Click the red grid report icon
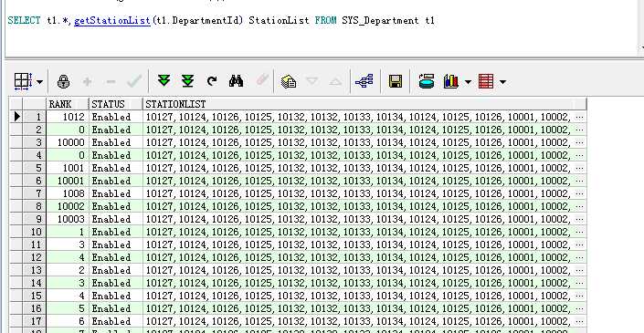This screenshot has width=644, height=333. (x=486, y=81)
